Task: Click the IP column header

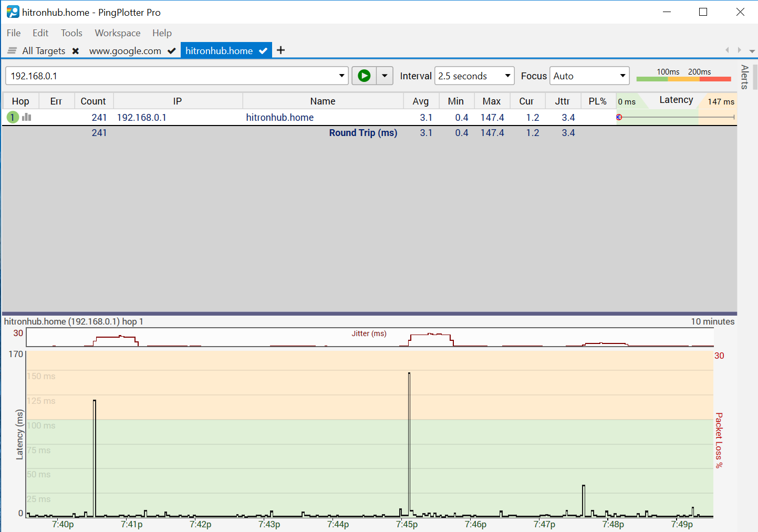Action: pos(178,101)
